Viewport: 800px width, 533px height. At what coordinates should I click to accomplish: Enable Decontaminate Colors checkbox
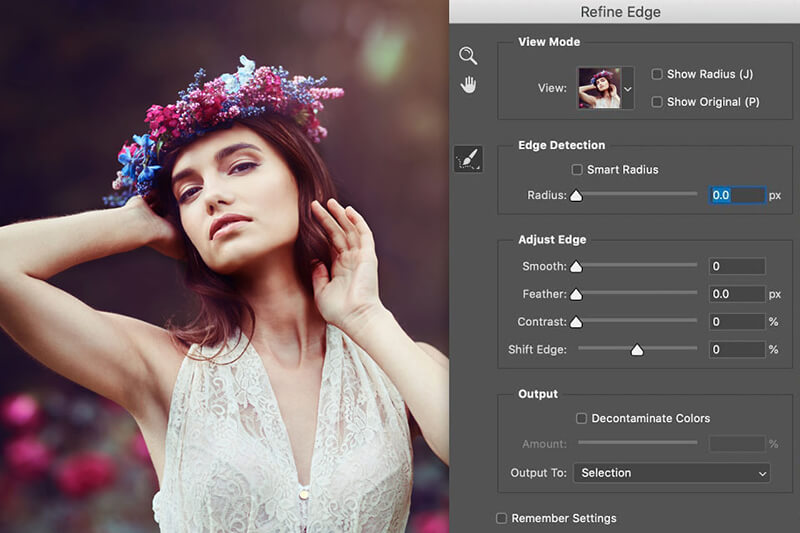(581, 418)
